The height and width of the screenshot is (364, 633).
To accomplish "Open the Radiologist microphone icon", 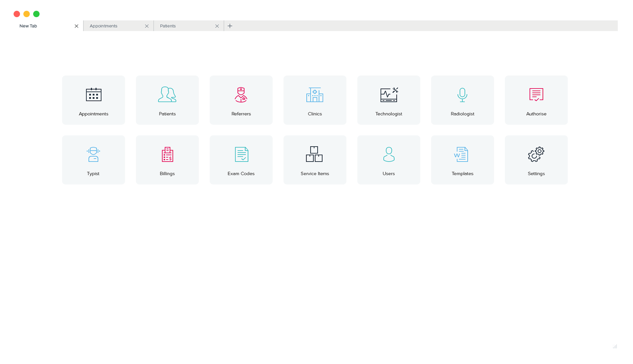I will click(x=462, y=95).
